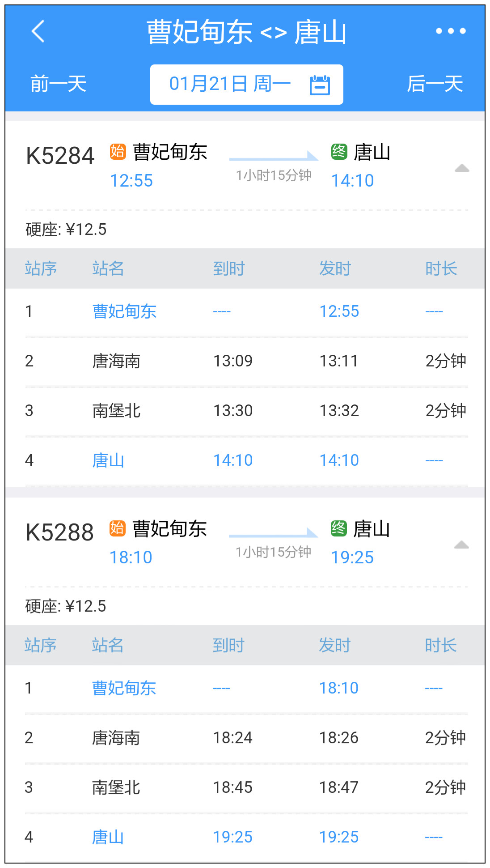Tap the K5288 train number

[x=60, y=533]
